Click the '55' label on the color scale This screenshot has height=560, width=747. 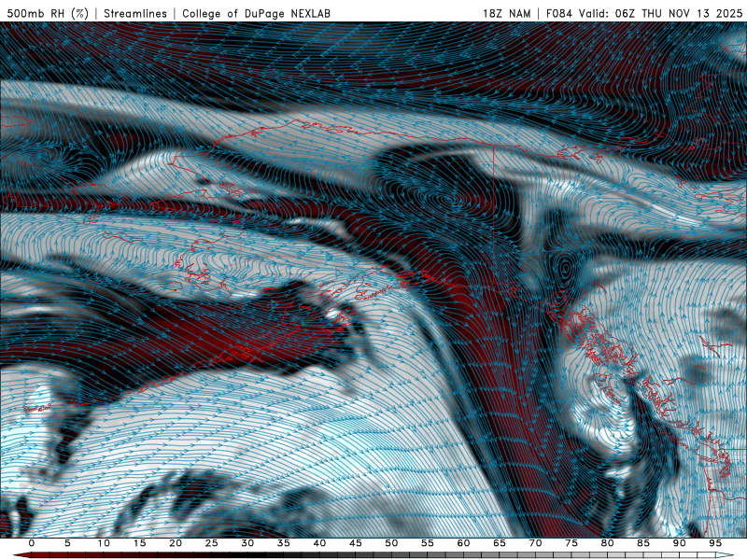428,543
